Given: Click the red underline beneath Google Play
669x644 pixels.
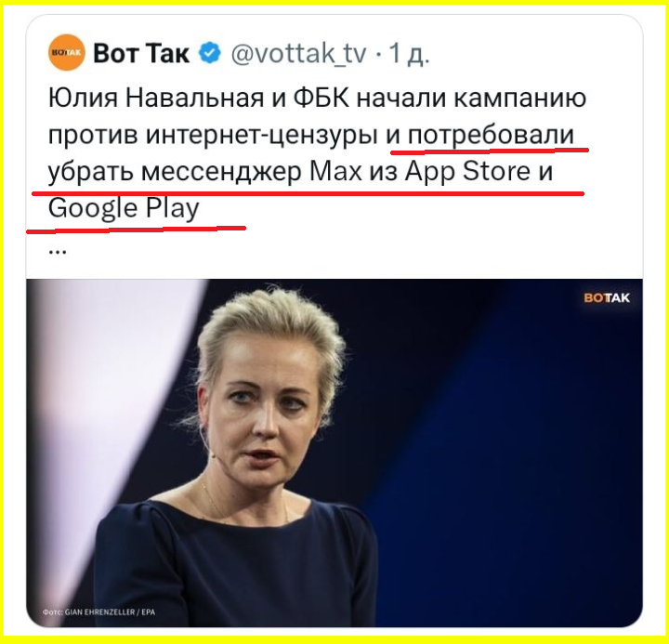Looking at the screenshot, I should coord(136,230).
